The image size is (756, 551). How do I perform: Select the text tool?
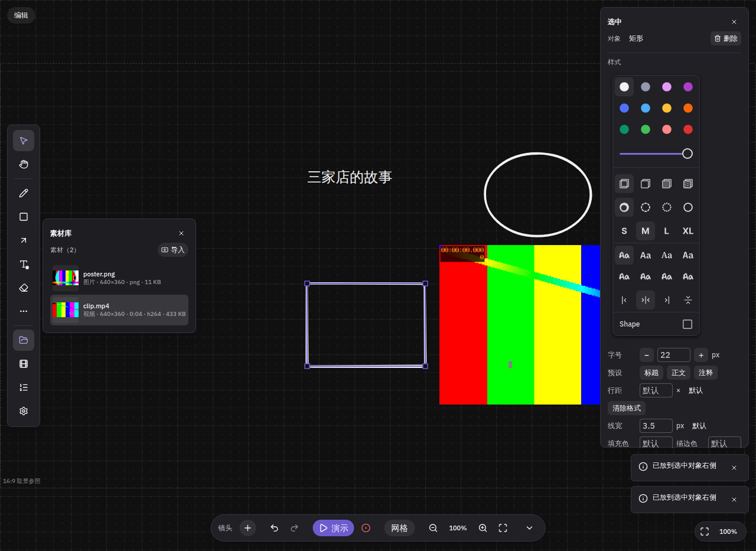click(24, 264)
